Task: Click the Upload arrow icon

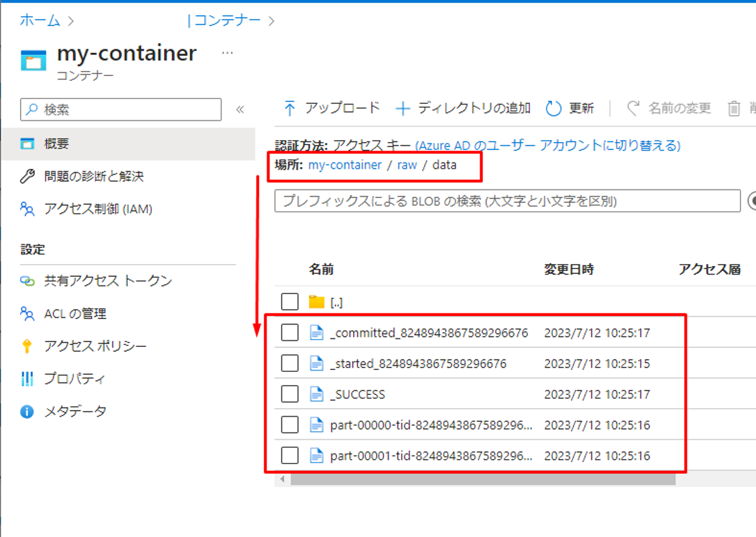Action: click(x=290, y=108)
